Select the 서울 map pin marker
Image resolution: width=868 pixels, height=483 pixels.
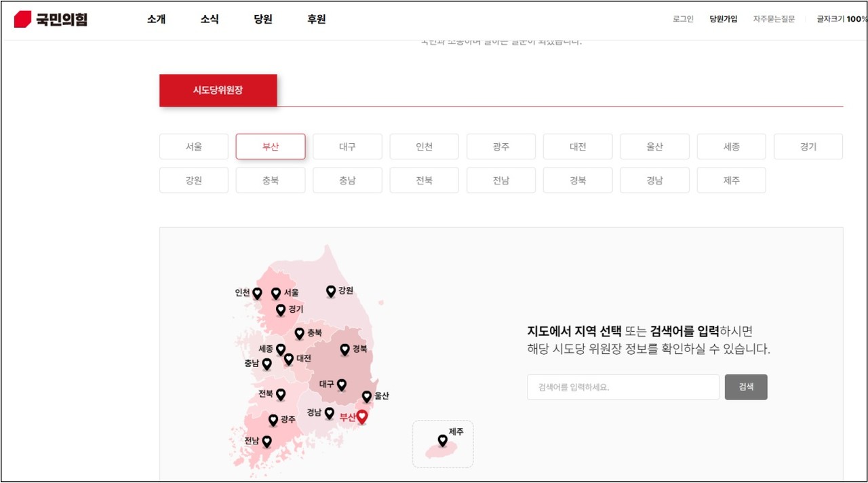[x=276, y=292]
